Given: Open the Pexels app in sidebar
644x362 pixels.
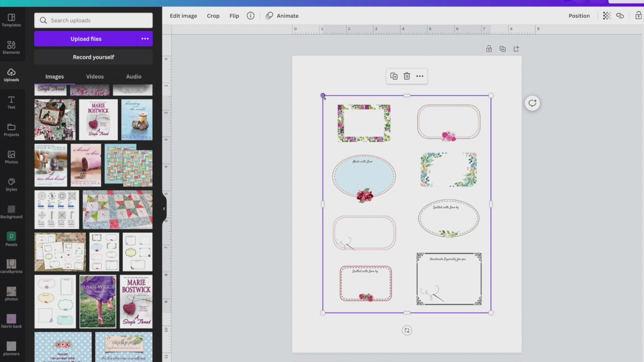Looking at the screenshot, I should coord(11,239).
